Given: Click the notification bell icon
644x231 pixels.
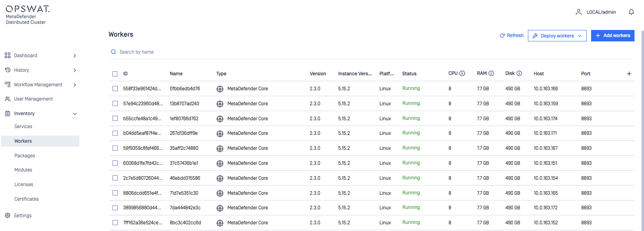Looking at the screenshot, I should pos(631,12).
